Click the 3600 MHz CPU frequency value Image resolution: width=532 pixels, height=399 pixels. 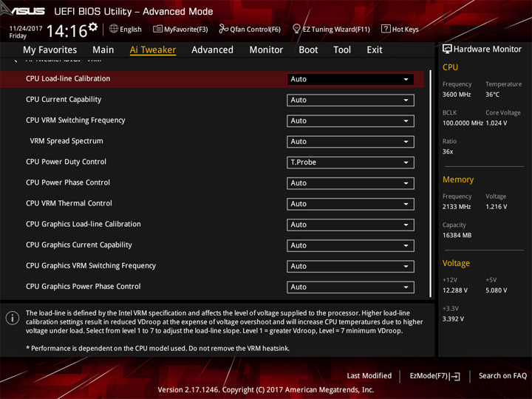457,95
